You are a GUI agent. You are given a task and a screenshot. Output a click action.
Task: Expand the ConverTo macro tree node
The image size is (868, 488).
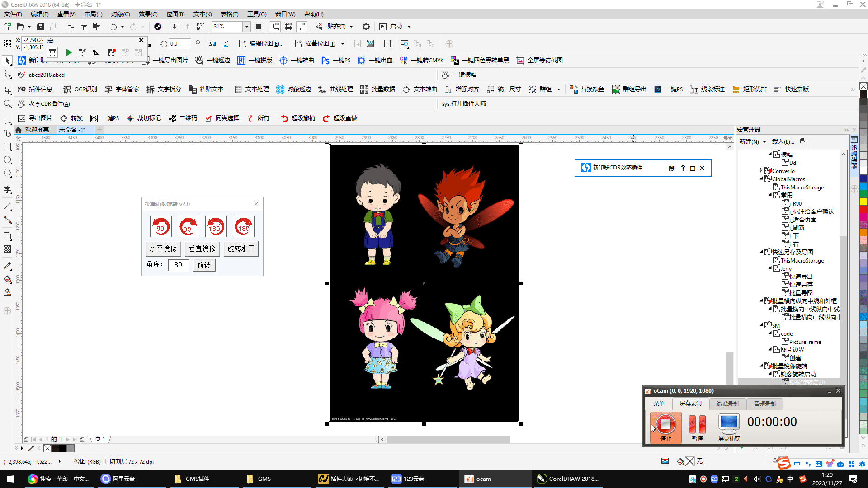tap(761, 171)
